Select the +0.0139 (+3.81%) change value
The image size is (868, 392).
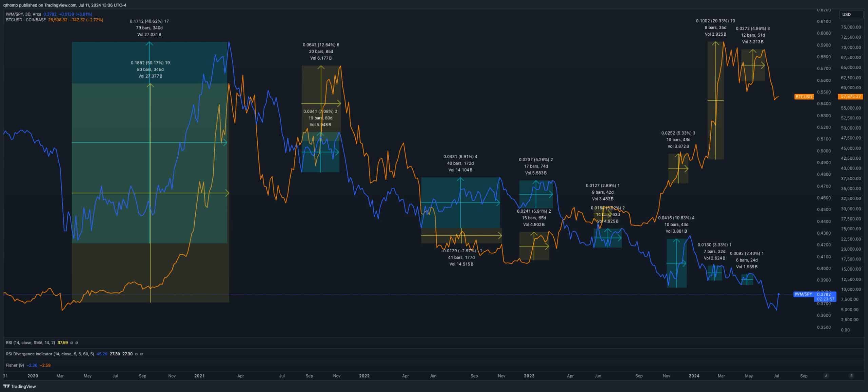(x=75, y=14)
